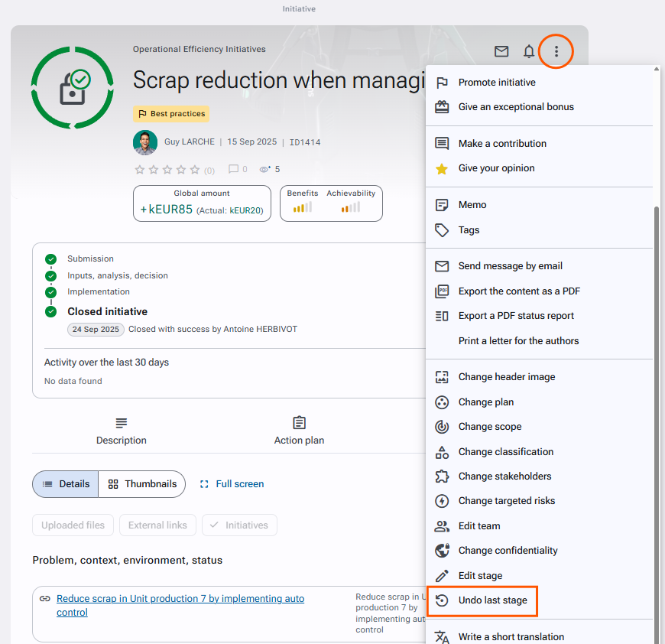Image resolution: width=665 pixels, height=644 pixels.
Task: Click the Implementation stage entry
Action: pyautogui.click(x=99, y=292)
